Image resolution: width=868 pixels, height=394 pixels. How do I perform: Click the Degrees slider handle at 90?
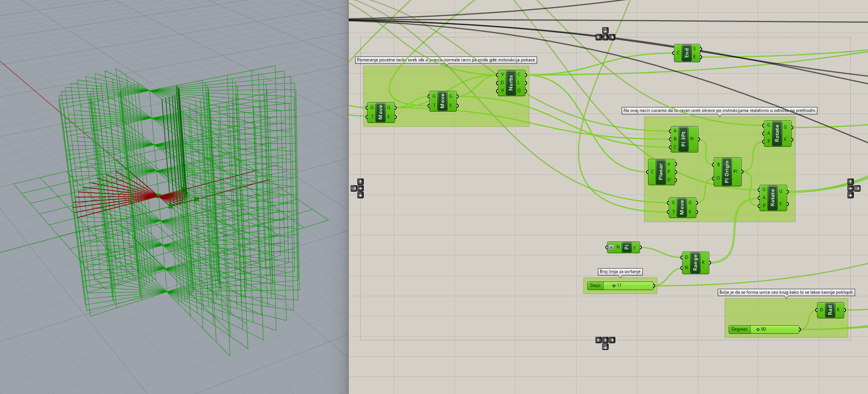pos(758,329)
